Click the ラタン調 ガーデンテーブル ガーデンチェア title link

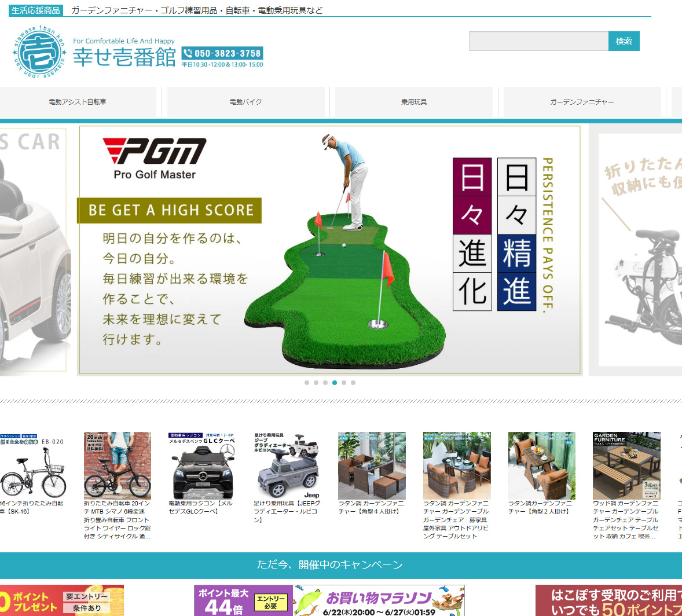pyautogui.click(x=456, y=520)
